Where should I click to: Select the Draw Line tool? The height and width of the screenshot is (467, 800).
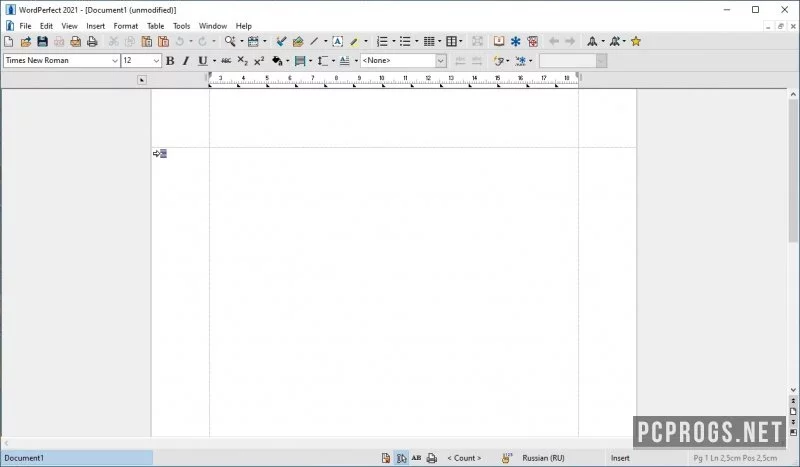[x=314, y=42]
